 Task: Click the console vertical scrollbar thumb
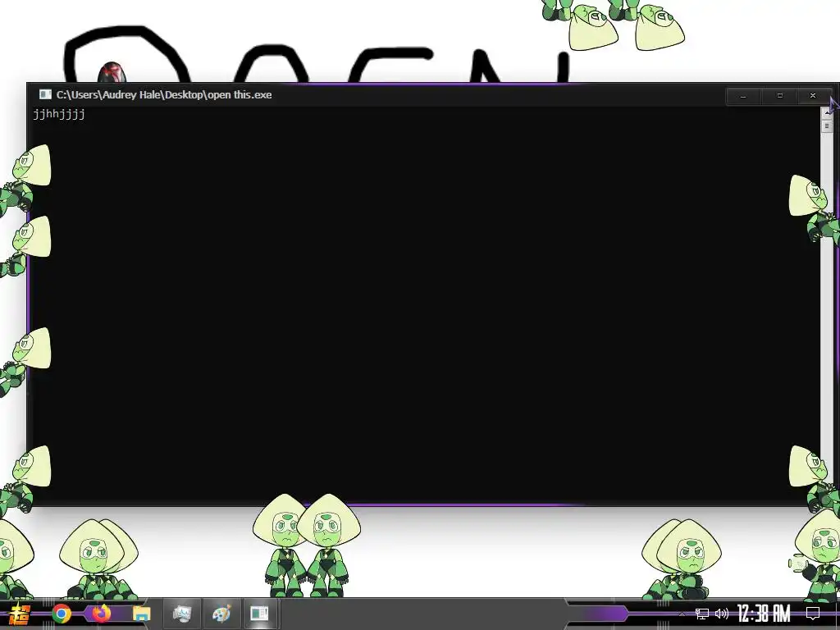pos(827,126)
